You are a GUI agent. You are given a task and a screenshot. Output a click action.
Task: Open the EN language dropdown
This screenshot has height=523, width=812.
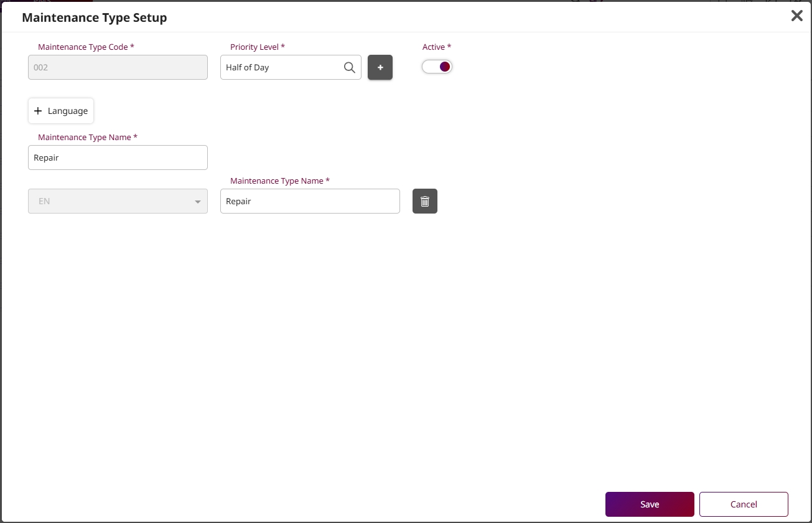click(x=118, y=202)
